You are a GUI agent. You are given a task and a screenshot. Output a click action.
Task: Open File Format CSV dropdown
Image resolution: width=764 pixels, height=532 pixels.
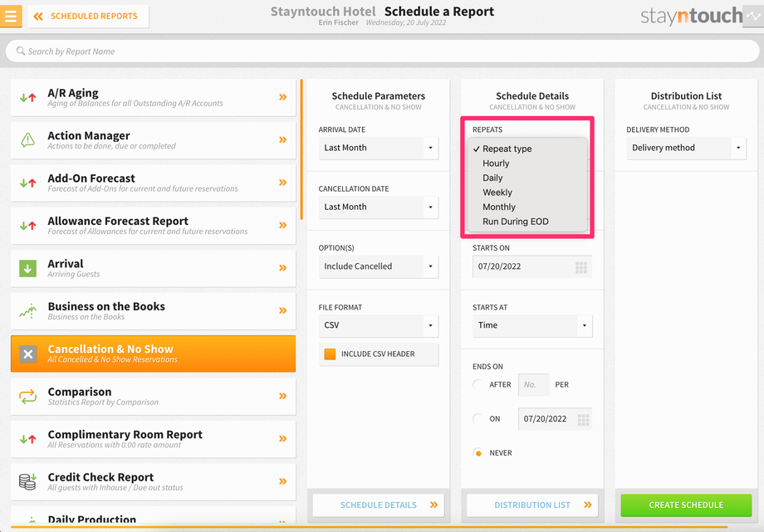[379, 325]
